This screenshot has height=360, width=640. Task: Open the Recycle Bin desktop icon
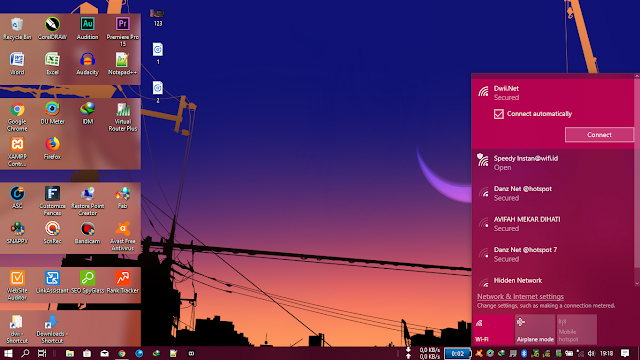pyautogui.click(x=17, y=29)
